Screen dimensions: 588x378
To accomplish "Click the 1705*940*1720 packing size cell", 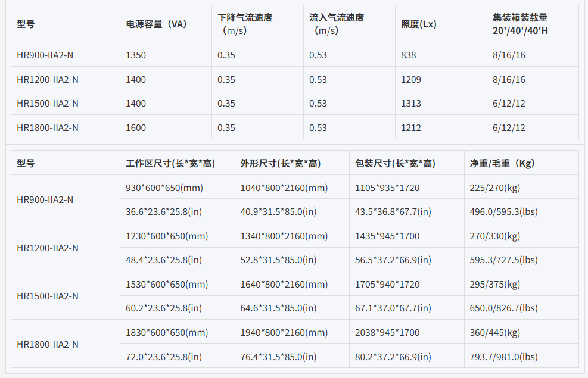I will click(387, 285).
